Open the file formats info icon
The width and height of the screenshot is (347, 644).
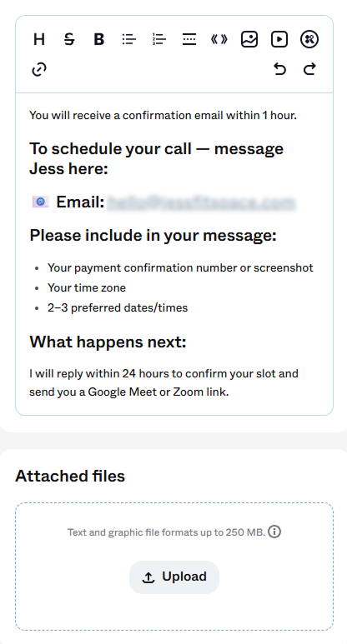click(x=274, y=532)
